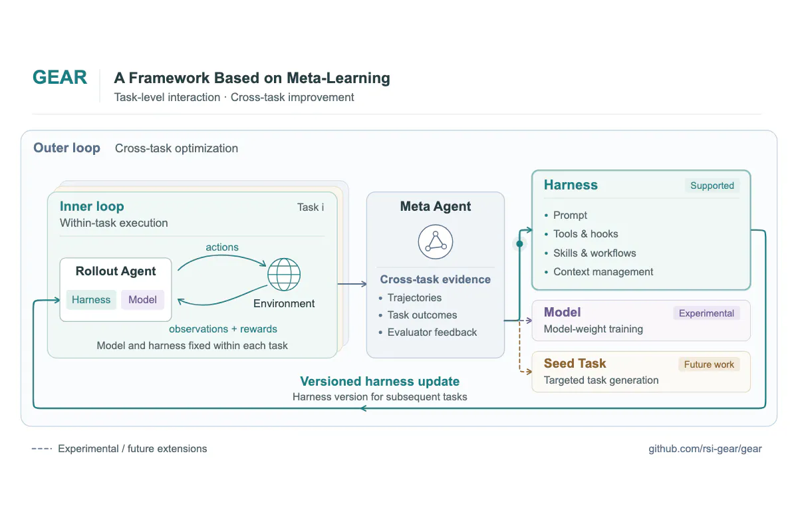The height and width of the screenshot is (532, 798).
Task: Click the 'Meta Agent' heading
Action: pos(436,207)
